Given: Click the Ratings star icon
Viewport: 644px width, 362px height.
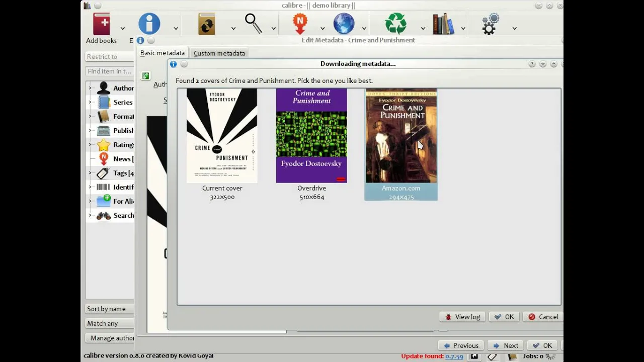Looking at the screenshot, I should coord(104,145).
